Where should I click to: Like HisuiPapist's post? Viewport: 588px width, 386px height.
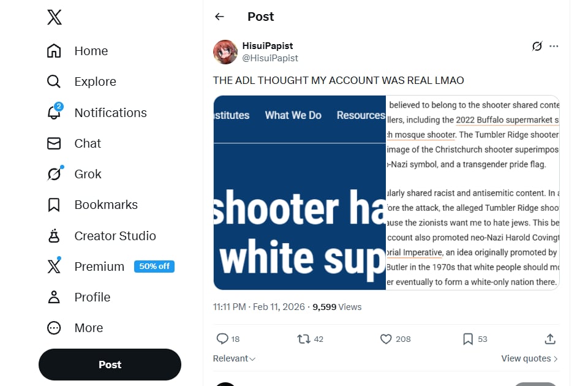[386, 339]
